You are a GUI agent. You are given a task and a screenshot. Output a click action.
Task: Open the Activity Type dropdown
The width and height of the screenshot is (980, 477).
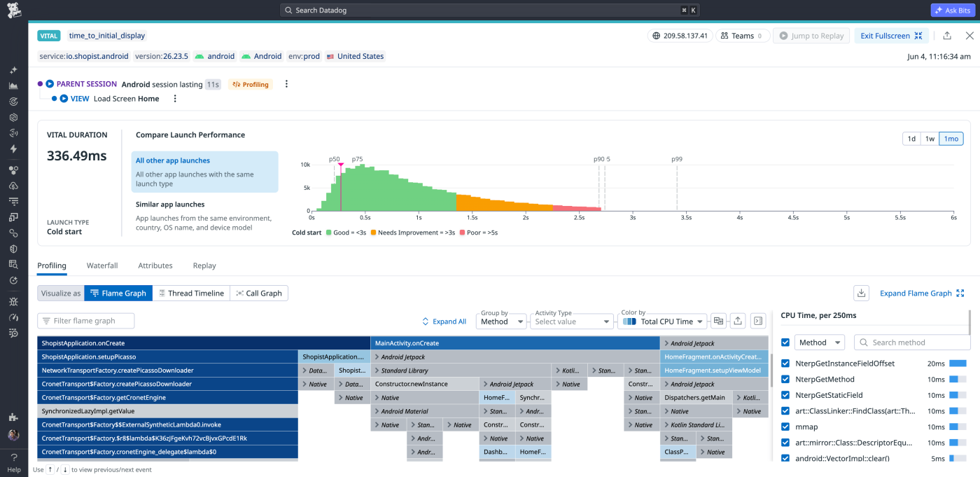coord(571,321)
